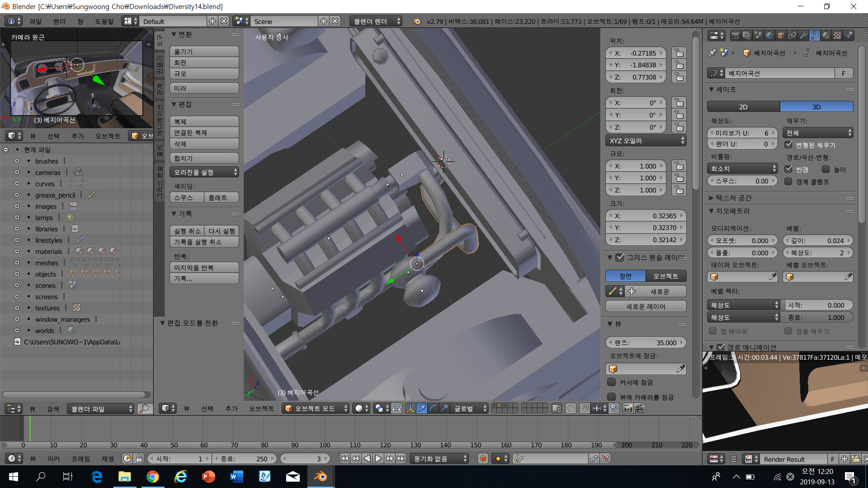Uncheck the 변형된 채우기 checkbox
This screenshot has width=868, height=488.
[788, 145]
